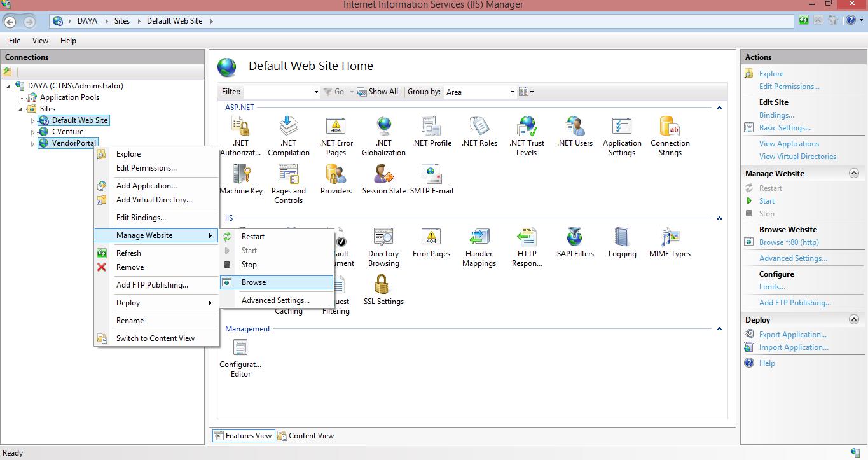
Task: Collapse the Manage Website actions section
Action: (854, 173)
